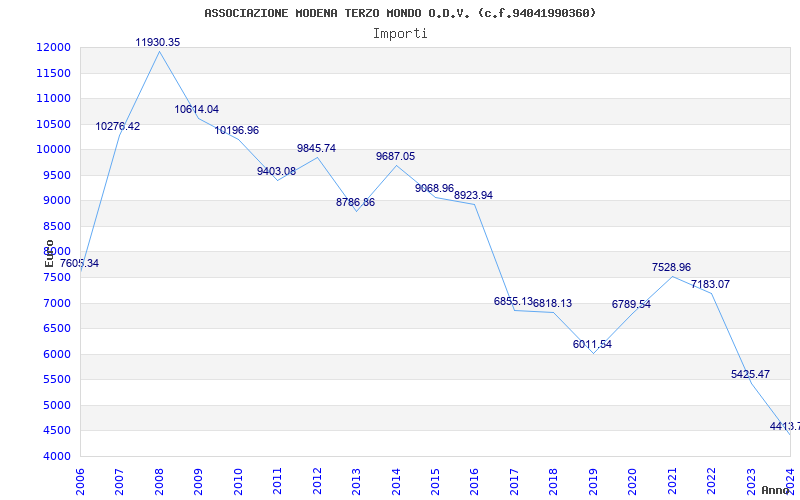800x500 pixels.
Task: Select the 7183.07 point label
Action: (x=711, y=285)
